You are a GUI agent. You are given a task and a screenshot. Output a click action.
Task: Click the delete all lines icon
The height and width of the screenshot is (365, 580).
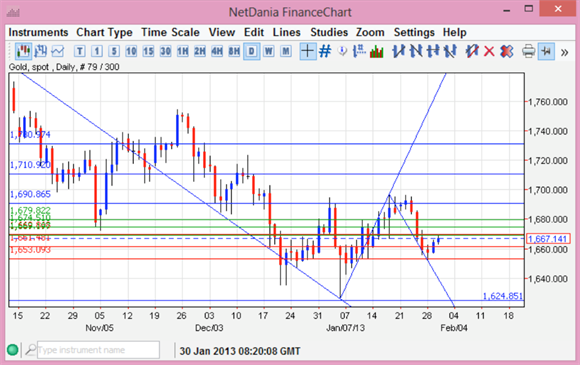tap(507, 51)
